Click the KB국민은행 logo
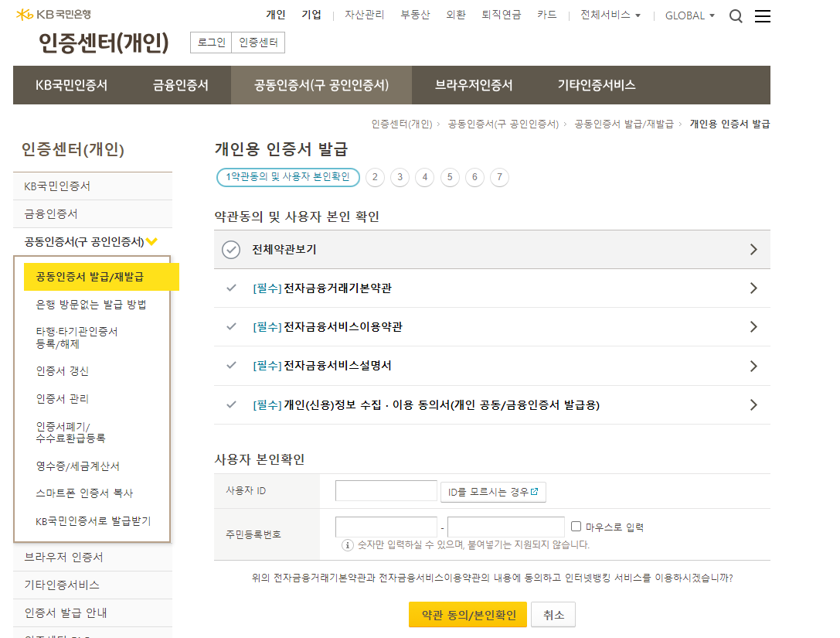The image size is (840, 638). click(53, 15)
